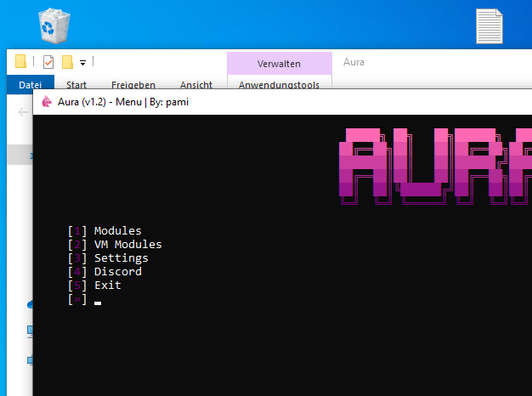Click the Aura unicorn icon in title bar
The width and height of the screenshot is (532, 396).
tap(46, 103)
